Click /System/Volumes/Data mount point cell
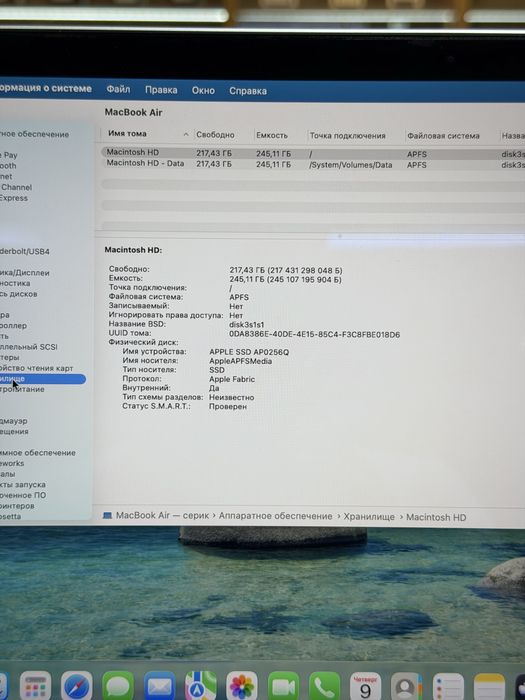Screen dimensions: 525x700 tap(350, 165)
